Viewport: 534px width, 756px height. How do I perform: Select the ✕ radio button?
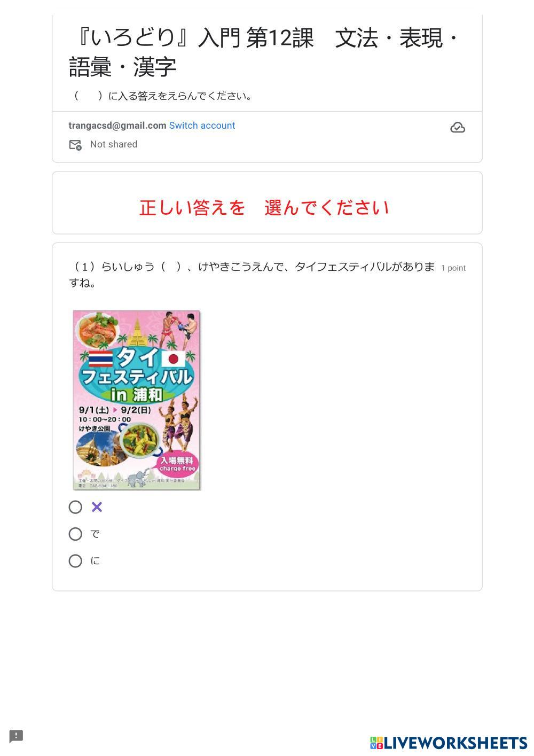point(75,507)
